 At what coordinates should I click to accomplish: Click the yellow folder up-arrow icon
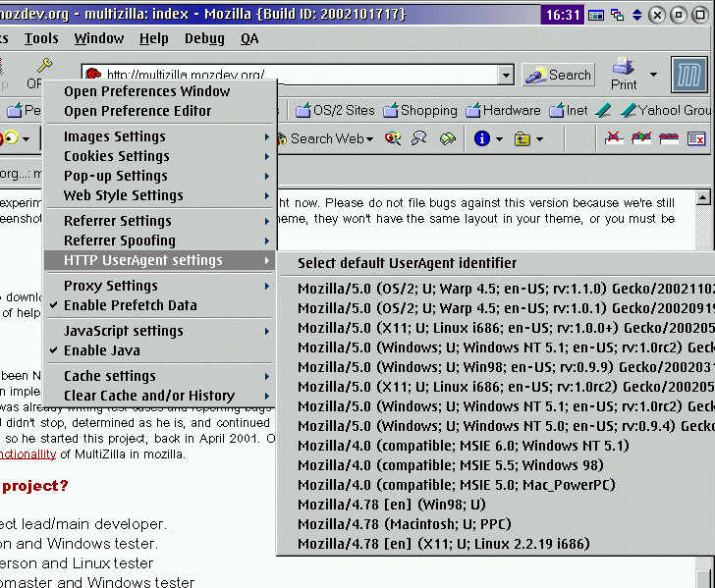click(522, 138)
